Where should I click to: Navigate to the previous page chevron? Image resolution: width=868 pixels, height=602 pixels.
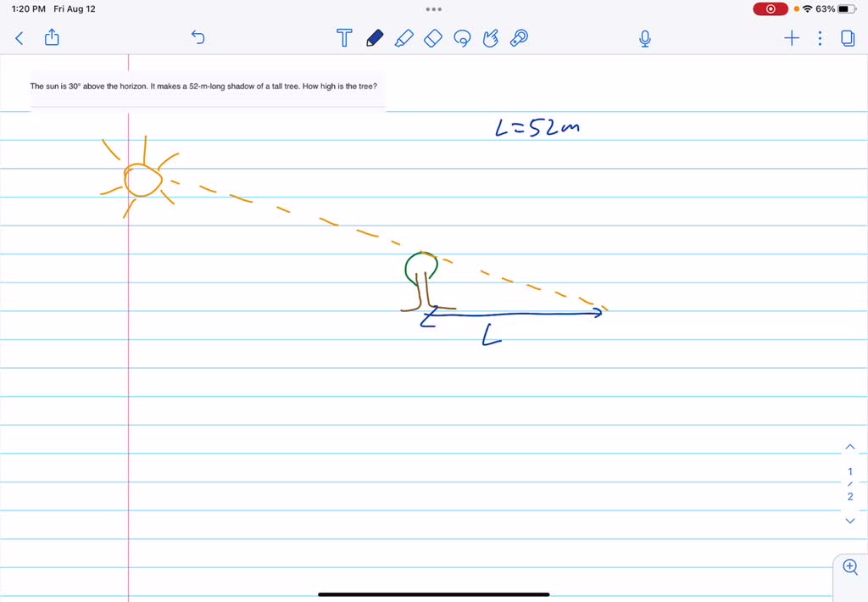tap(849, 446)
